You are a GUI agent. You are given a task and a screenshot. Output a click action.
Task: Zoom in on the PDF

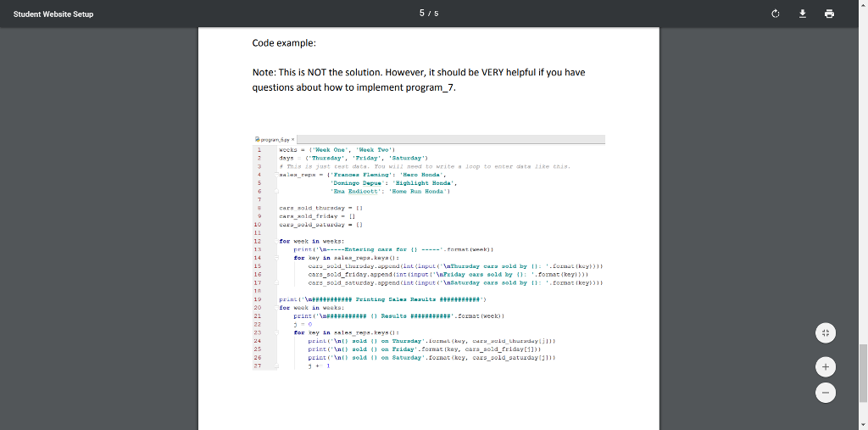pos(826,367)
